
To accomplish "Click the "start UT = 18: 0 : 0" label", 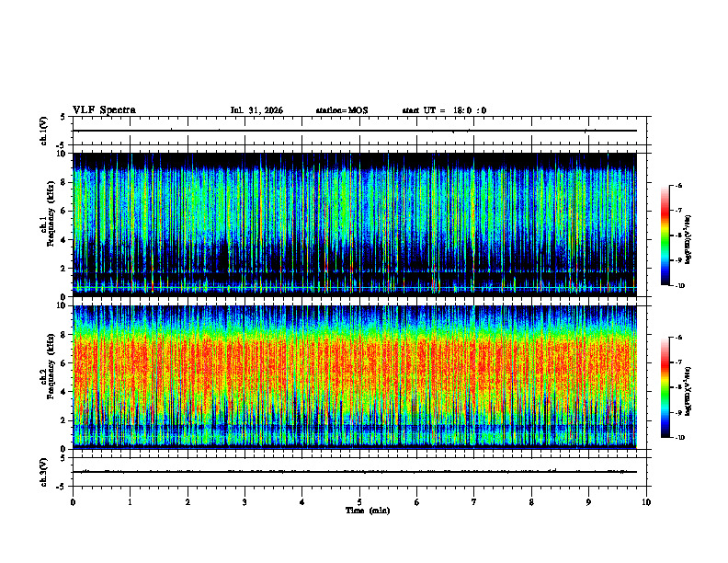I will (444, 110).
